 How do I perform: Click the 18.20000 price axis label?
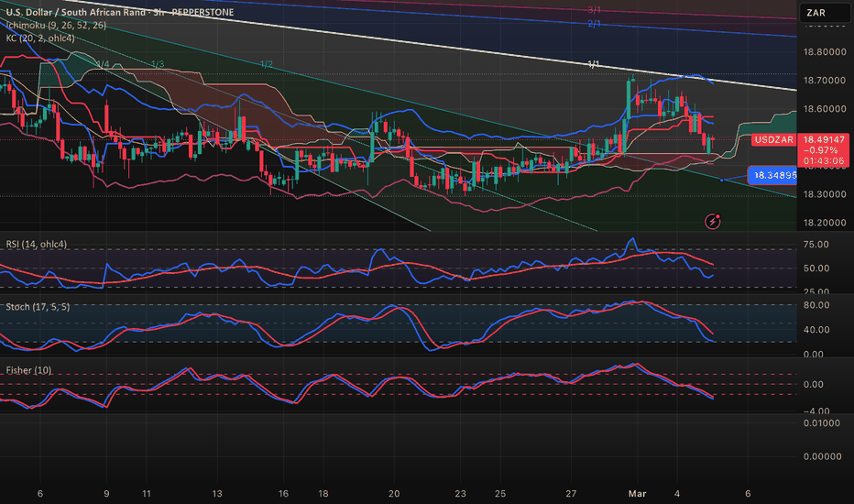pos(825,223)
